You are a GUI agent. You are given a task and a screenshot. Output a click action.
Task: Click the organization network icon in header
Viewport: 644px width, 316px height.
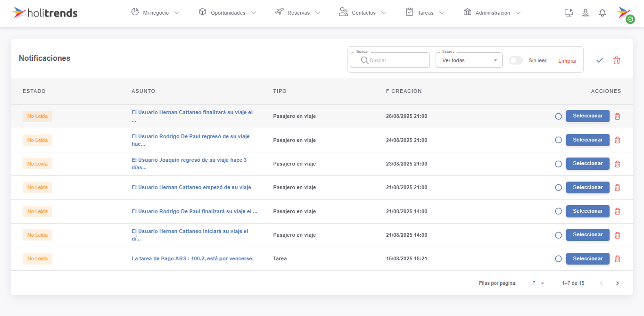coord(586,13)
